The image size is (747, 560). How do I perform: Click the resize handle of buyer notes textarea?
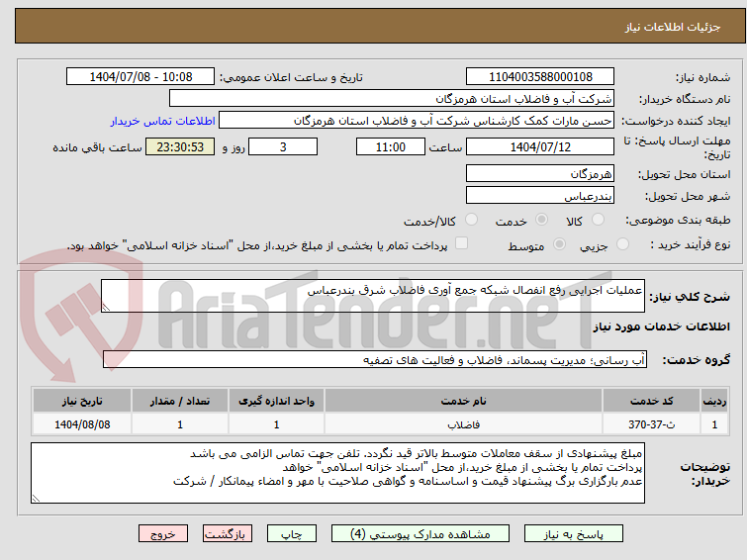pyautogui.click(x=36, y=499)
